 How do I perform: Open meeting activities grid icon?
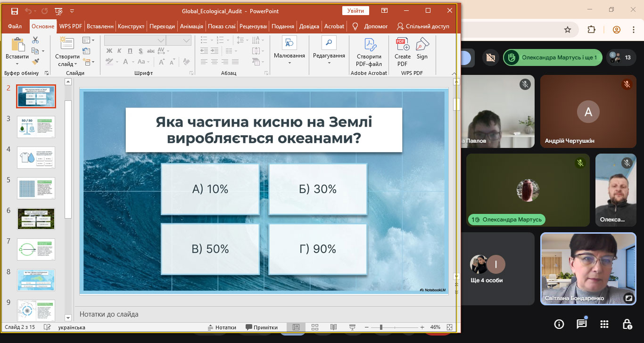point(604,324)
